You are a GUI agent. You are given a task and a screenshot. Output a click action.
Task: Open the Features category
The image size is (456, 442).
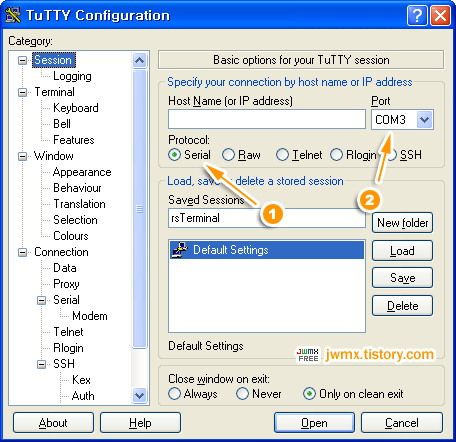point(74,140)
